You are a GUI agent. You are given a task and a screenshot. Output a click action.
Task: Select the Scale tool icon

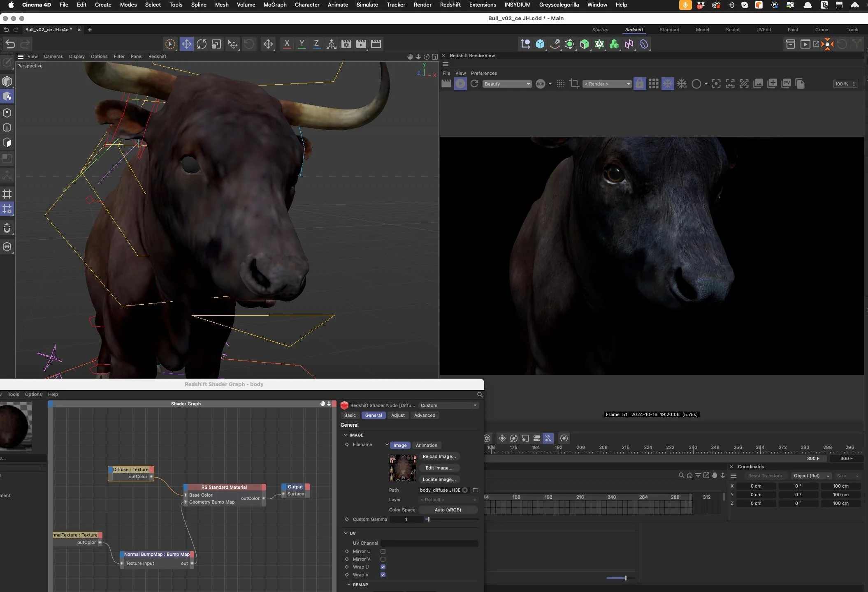(x=216, y=44)
